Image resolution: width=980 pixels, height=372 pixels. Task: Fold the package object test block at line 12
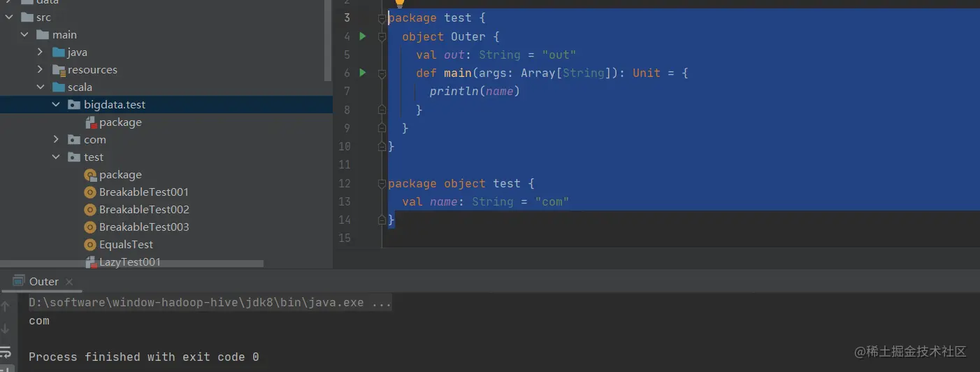[382, 184]
